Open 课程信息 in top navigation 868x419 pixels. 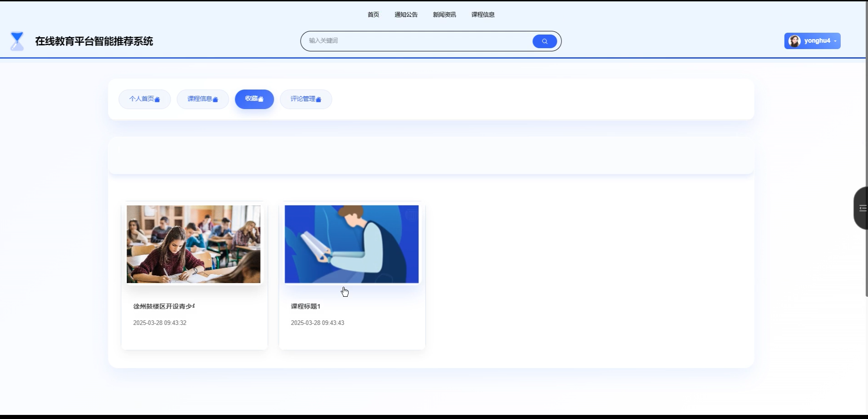[483, 15]
